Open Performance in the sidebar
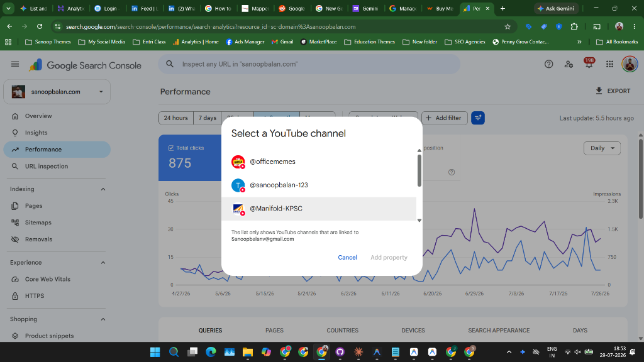This screenshot has height=362, width=644. point(57,150)
